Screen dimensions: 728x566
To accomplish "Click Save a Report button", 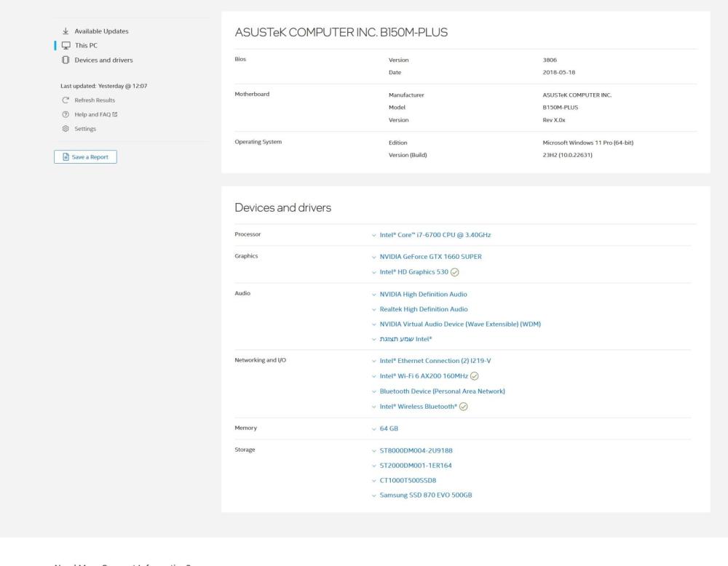I will (x=85, y=157).
